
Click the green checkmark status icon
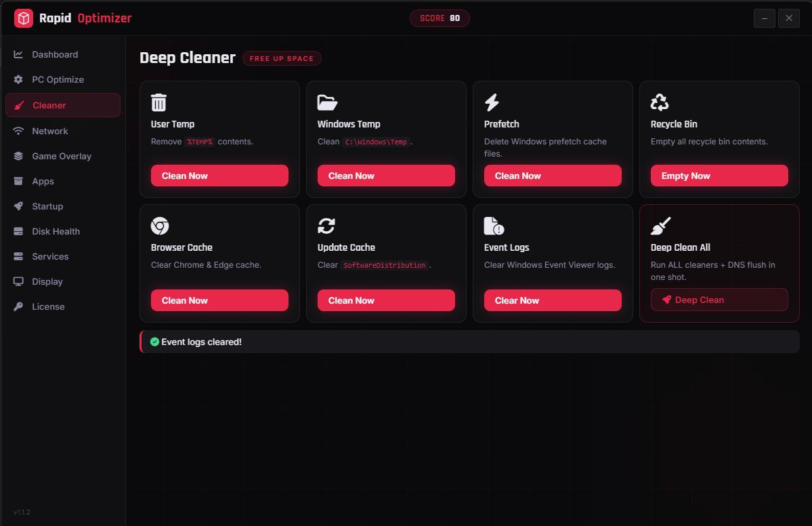point(154,342)
